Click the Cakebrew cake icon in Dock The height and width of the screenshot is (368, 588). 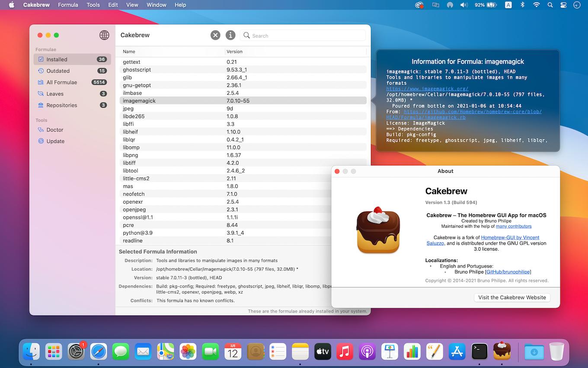(502, 351)
